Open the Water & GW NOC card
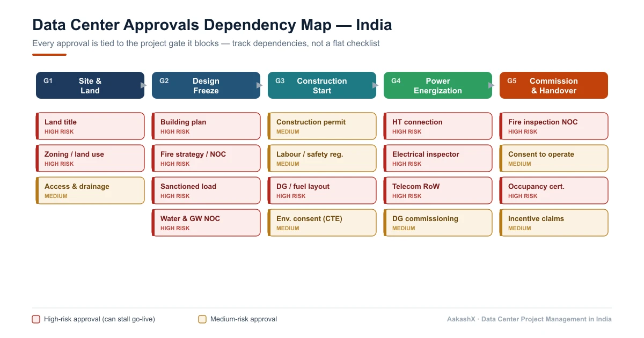The height and width of the screenshot is (338, 644). click(x=206, y=223)
